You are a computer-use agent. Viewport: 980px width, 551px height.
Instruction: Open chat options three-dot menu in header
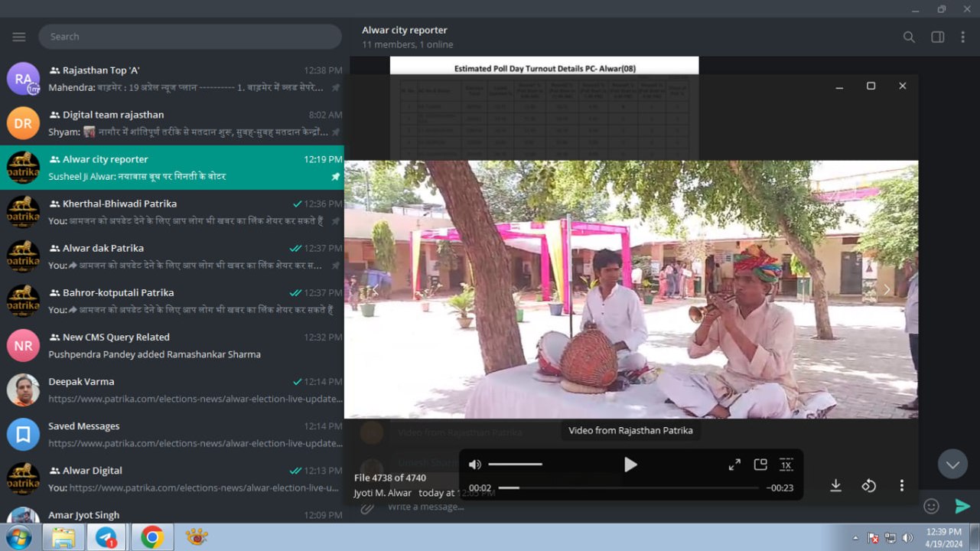pyautogui.click(x=962, y=37)
